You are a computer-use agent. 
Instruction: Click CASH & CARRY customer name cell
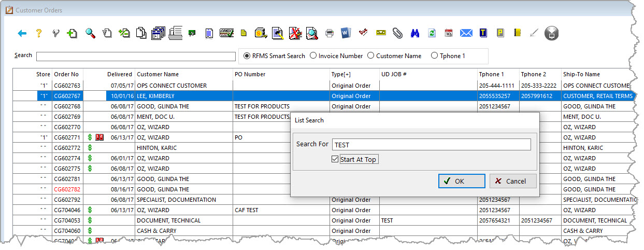click(x=184, y=231)
